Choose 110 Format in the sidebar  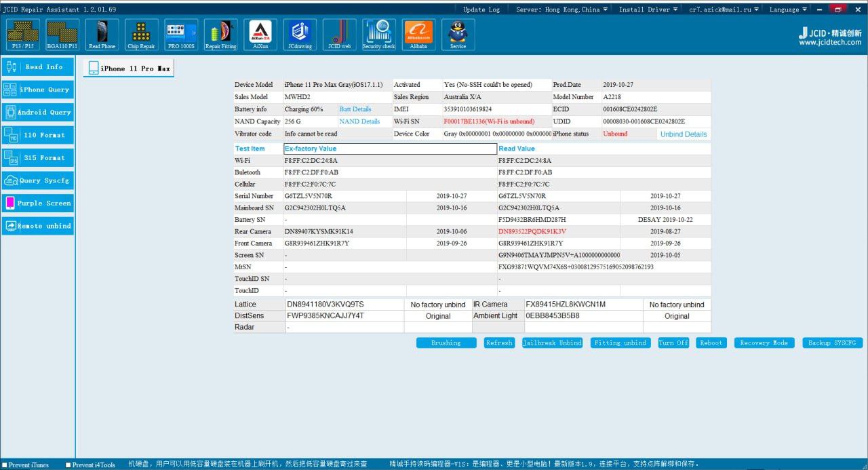tap(38, 135)
